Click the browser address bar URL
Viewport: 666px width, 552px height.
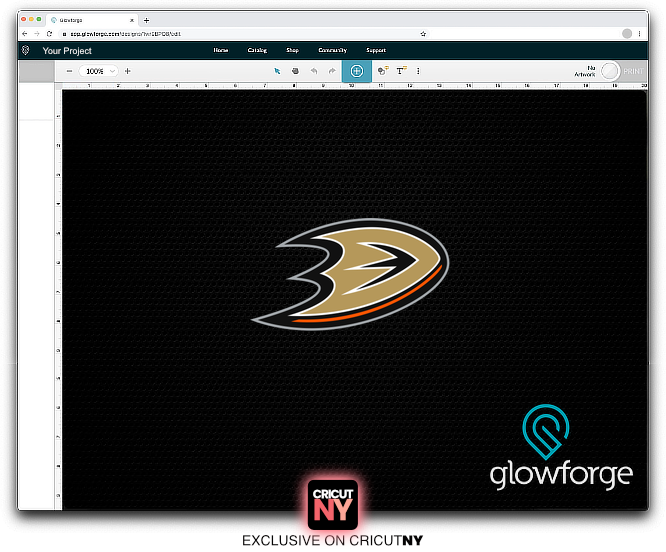point(126,34)
